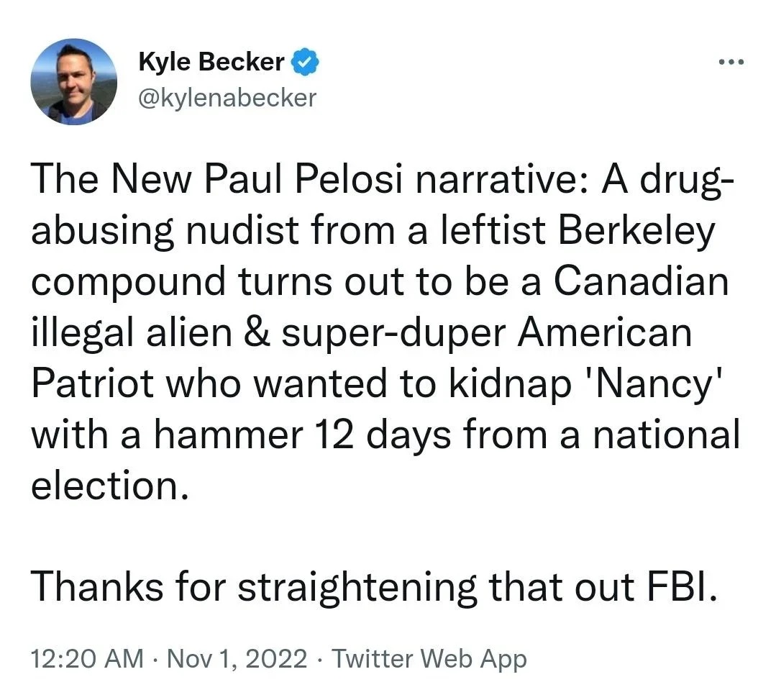Open the @kylenabecker handle link
Screen dimensions: 776x700
[x=226, y=96]
